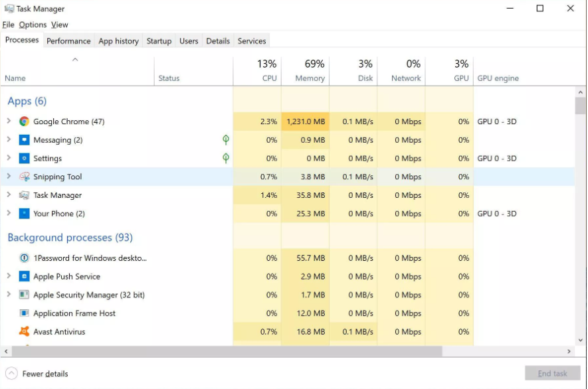This screenshot has width=588, height=389.
Task: Expand the Task Manager process row
Action: point(9,195)
